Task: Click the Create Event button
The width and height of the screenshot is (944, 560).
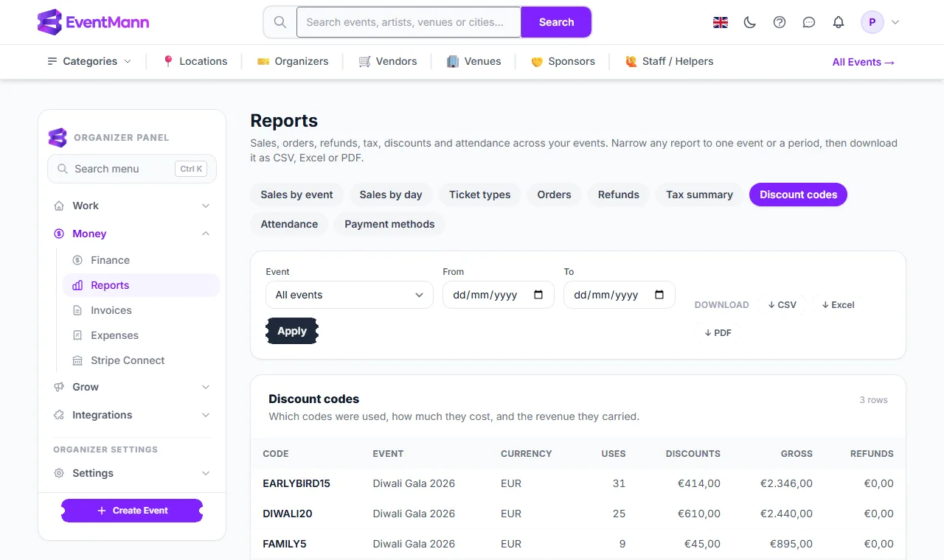Action: (132, 511)
